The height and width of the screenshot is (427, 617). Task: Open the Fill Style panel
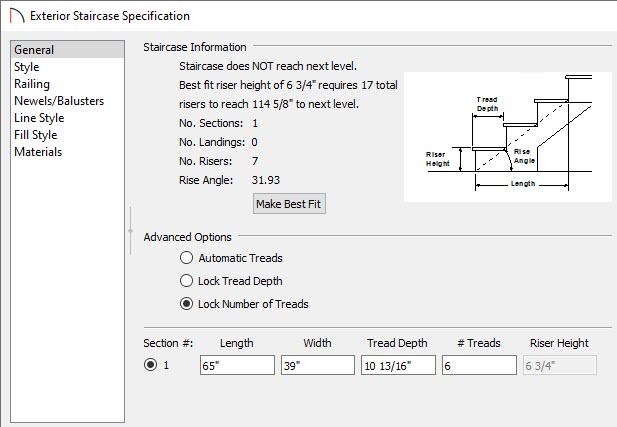[x=68, y=135]
